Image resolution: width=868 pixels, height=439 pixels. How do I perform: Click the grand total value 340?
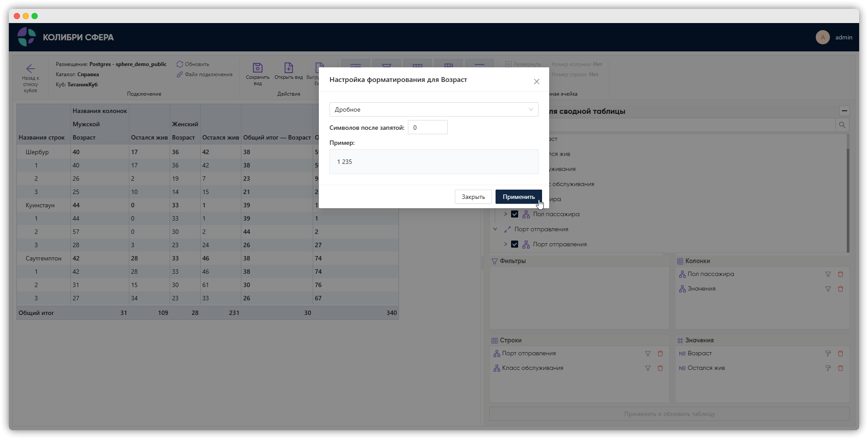click(x=391, y=313)
